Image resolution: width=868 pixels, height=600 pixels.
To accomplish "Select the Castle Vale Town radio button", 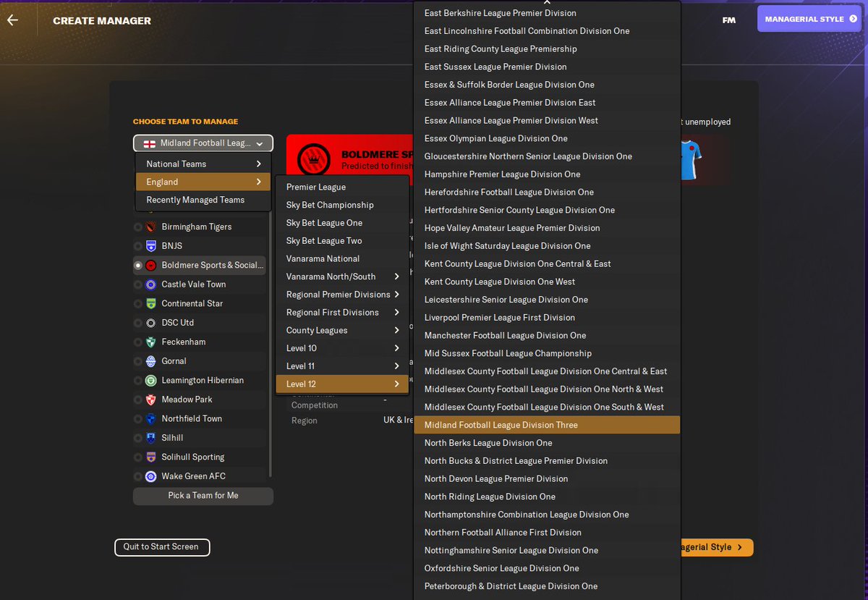I will (137, 284).
